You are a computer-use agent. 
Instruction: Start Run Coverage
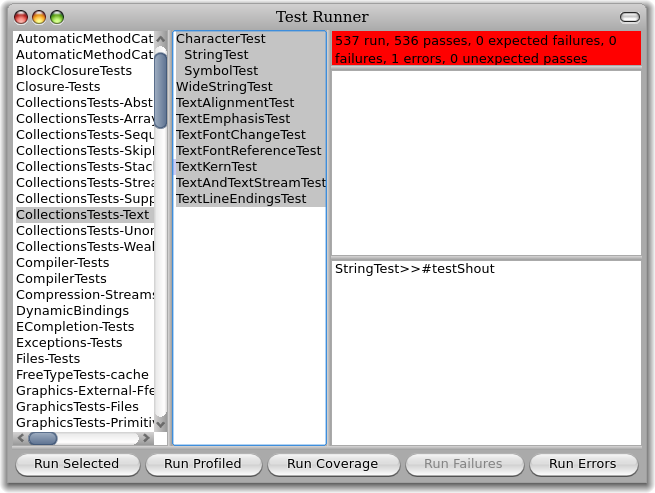click(332, 464)
